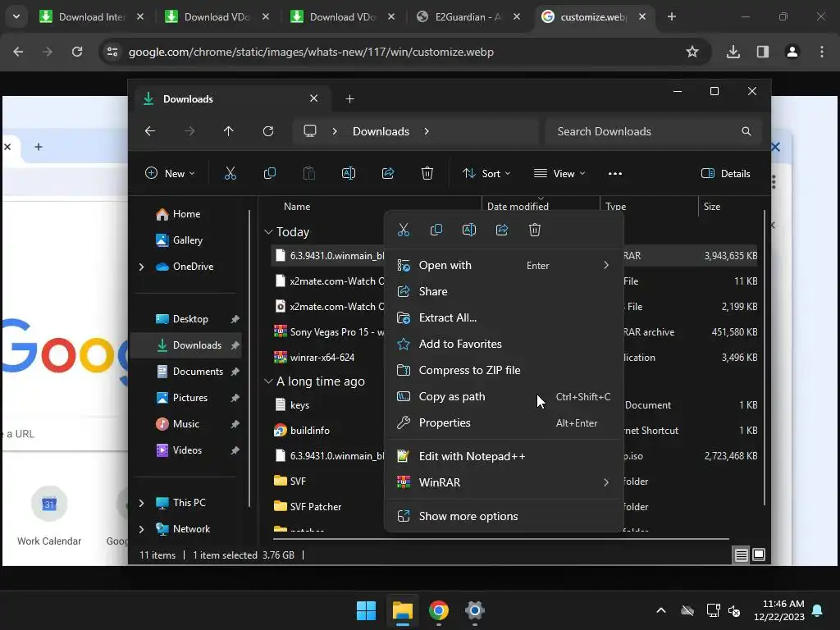Select Copy as path

click(504, 396)
